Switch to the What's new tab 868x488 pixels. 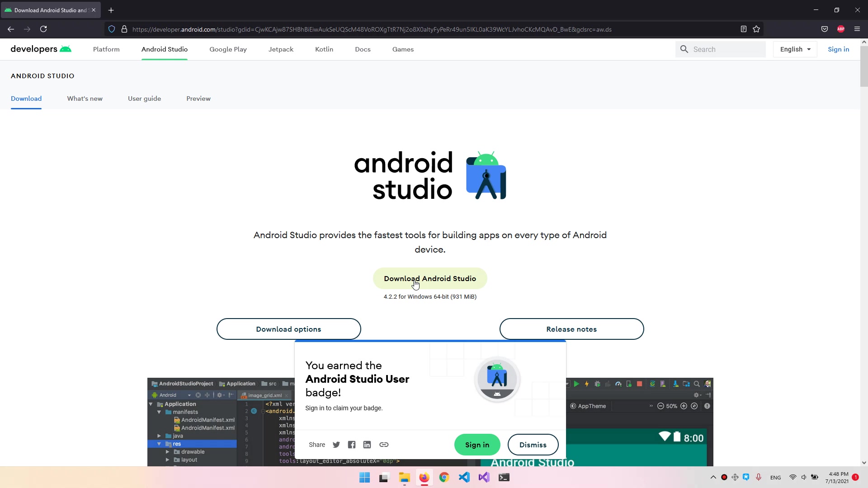click(85, 99)
